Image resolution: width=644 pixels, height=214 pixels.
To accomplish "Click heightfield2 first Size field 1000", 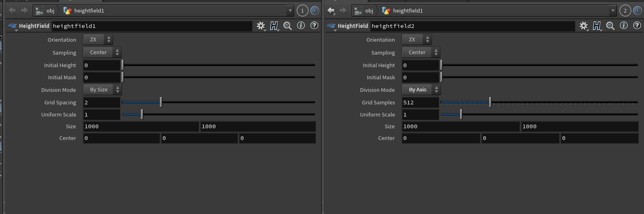I will [x=461, y=127].
